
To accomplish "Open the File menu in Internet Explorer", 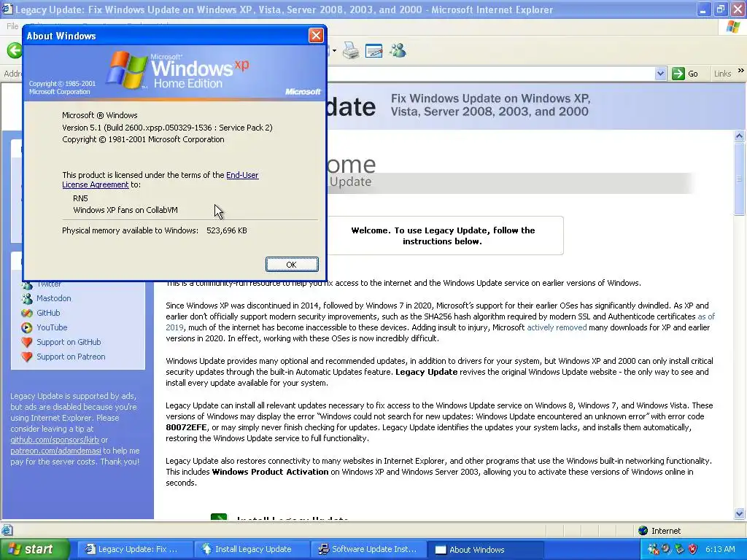I will coord(12,26).
